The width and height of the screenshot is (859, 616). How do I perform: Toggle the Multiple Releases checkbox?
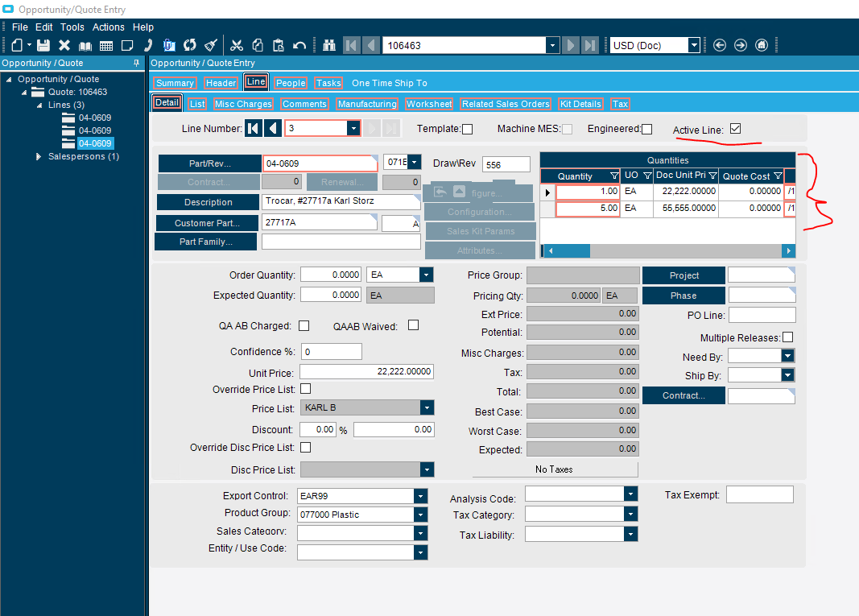pyautogui.click(x=788, y=337)
